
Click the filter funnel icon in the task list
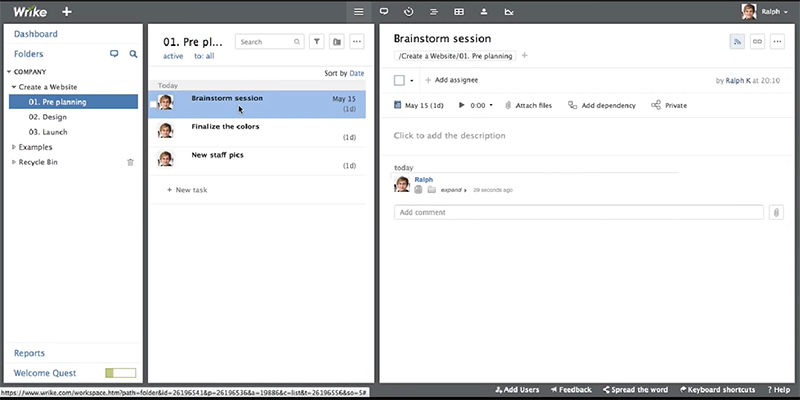point(316,42)
